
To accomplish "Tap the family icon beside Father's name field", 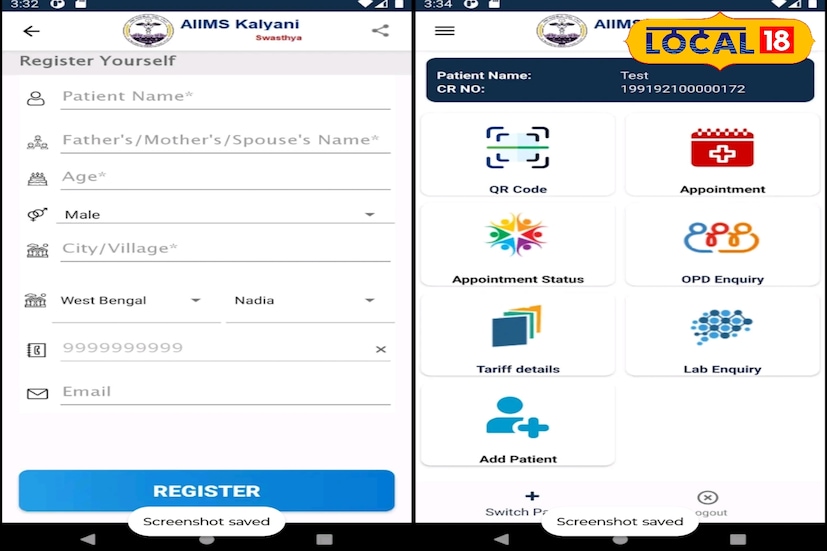I will 37,142.
